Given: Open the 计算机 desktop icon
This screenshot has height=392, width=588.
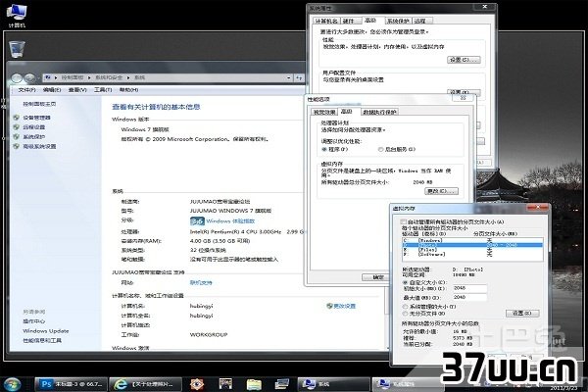Looking at the screenshot, I should click(x=17, y=15).
